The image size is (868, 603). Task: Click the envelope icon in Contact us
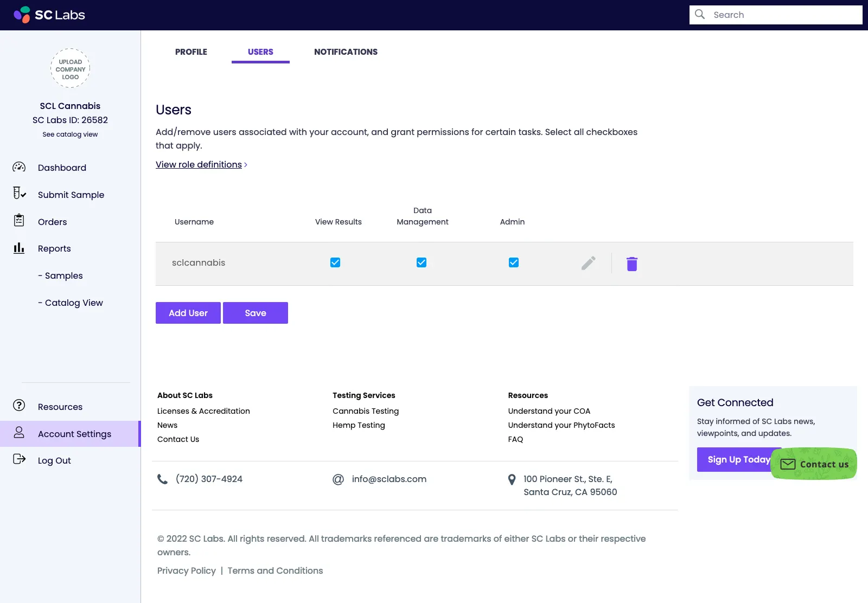coord(788,464)
